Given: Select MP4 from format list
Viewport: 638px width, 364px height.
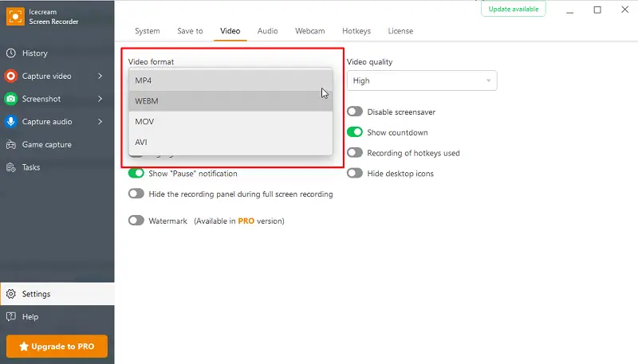Looking at the screenshot, I should tap(230, 80).
